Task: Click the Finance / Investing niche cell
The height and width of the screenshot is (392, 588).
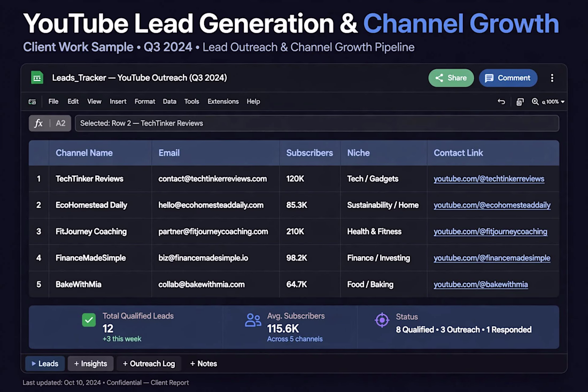Action: point(384,258)
